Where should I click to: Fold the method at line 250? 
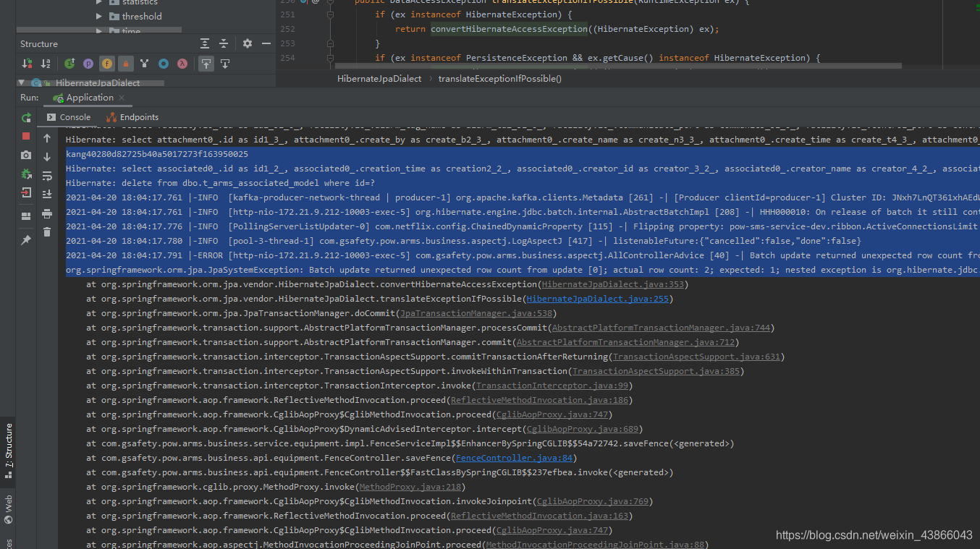pyautogui.click(x=330, y=2)
